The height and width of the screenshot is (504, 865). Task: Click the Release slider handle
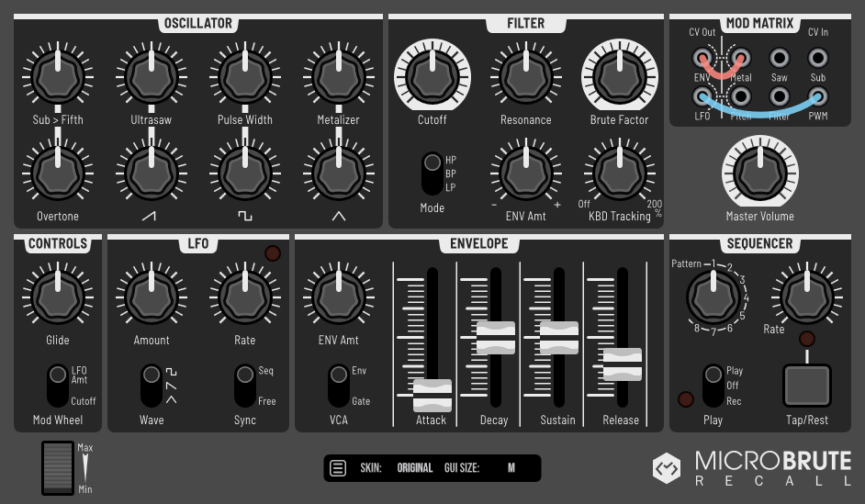click(623, 364)
